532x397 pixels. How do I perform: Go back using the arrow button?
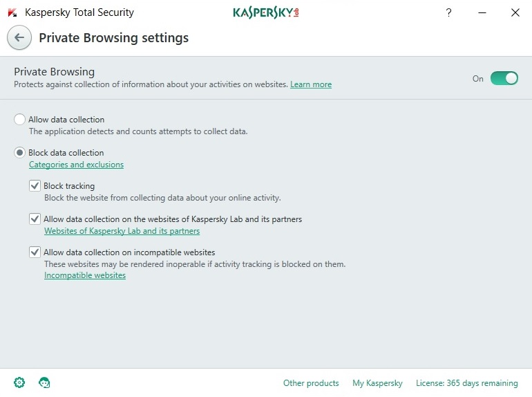coord(19,37)
